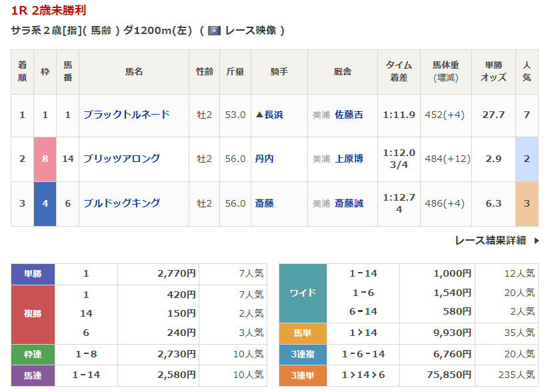The image size is (550, 392).
Task: Open trainer 斎藤誠 page
Action: (349, 203)
